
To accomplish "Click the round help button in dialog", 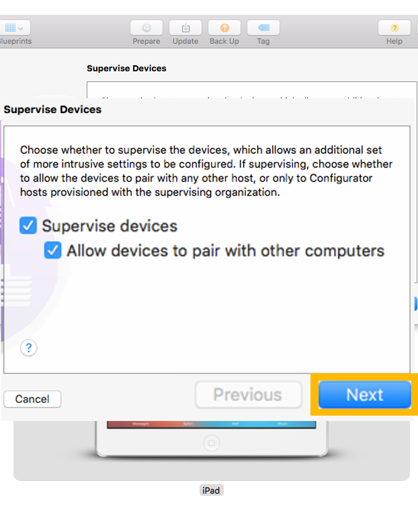I will [29, 348].
